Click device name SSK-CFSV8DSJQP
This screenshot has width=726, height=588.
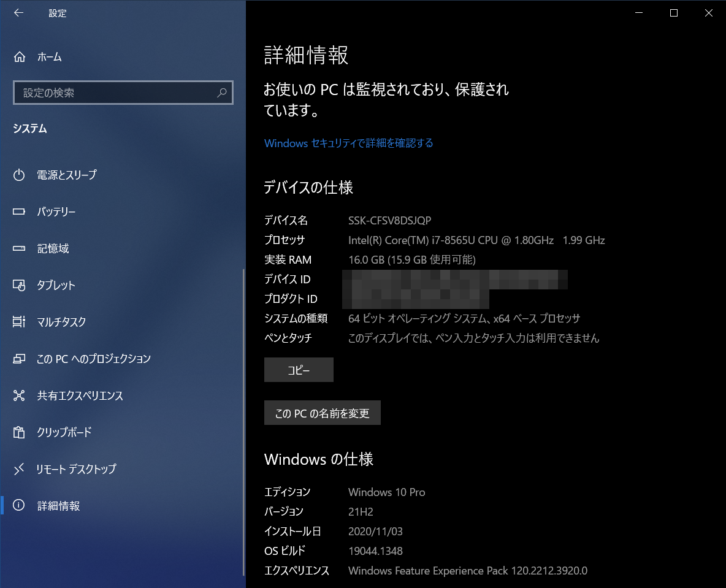point(389,220)
